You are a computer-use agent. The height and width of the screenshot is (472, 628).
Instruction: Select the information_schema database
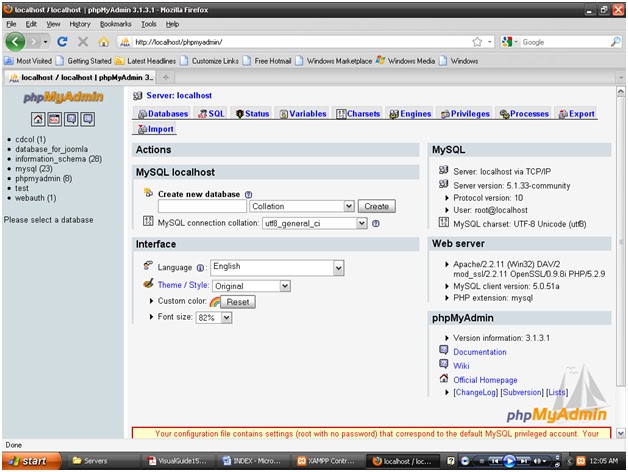(x=58, y=159)
